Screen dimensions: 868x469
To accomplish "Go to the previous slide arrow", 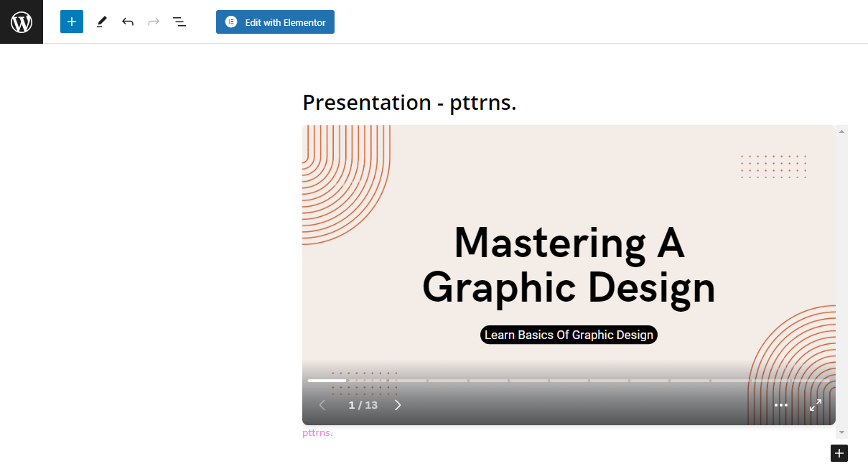I will pos(322,405).
